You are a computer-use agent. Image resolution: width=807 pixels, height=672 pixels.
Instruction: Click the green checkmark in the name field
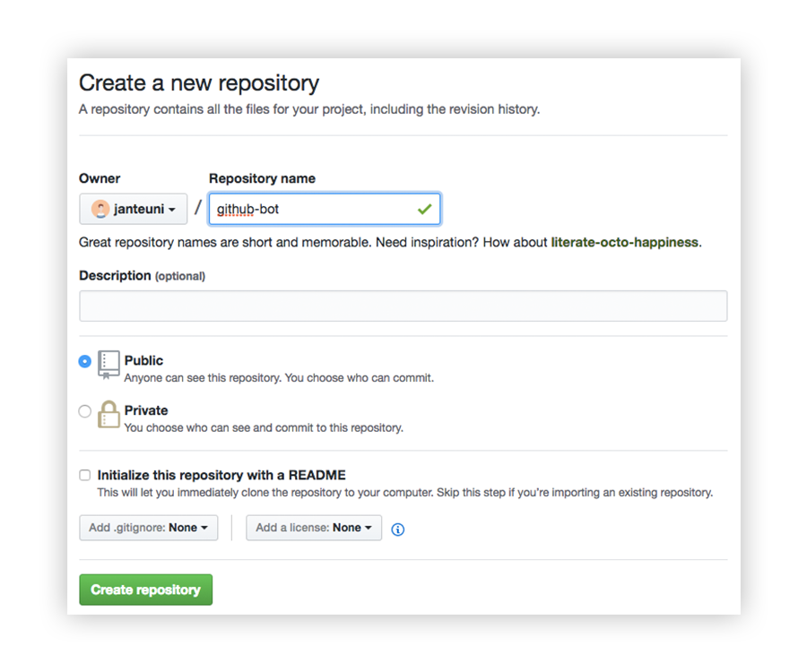(425, 208)
